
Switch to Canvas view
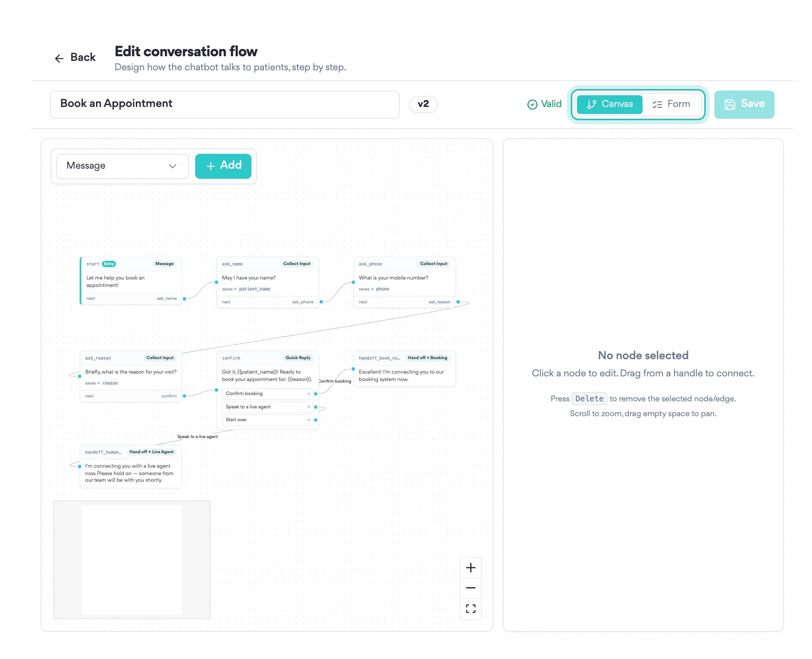(x=609, y=104)
